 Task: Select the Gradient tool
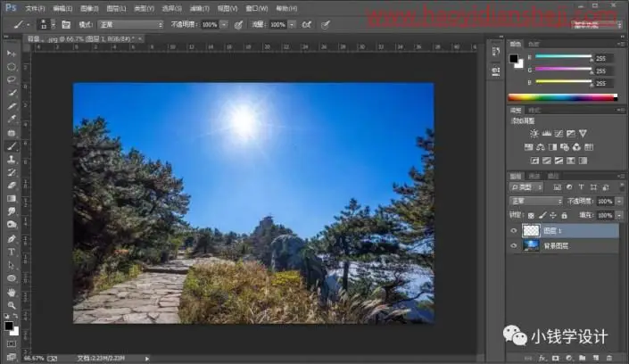12,199
